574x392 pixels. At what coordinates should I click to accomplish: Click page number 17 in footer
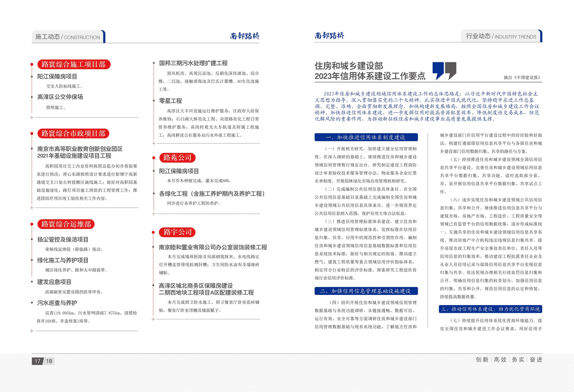click(x=37, y=361)
